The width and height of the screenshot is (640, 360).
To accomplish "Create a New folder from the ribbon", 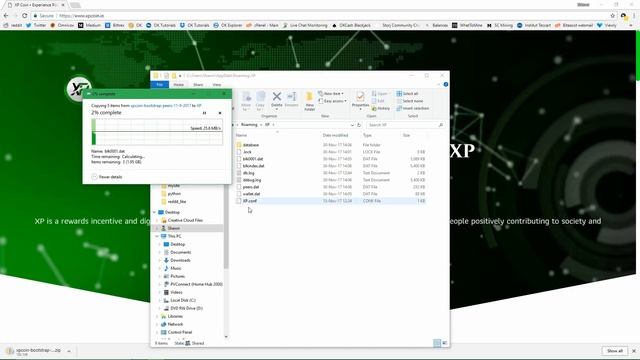I will click(309, 101).
